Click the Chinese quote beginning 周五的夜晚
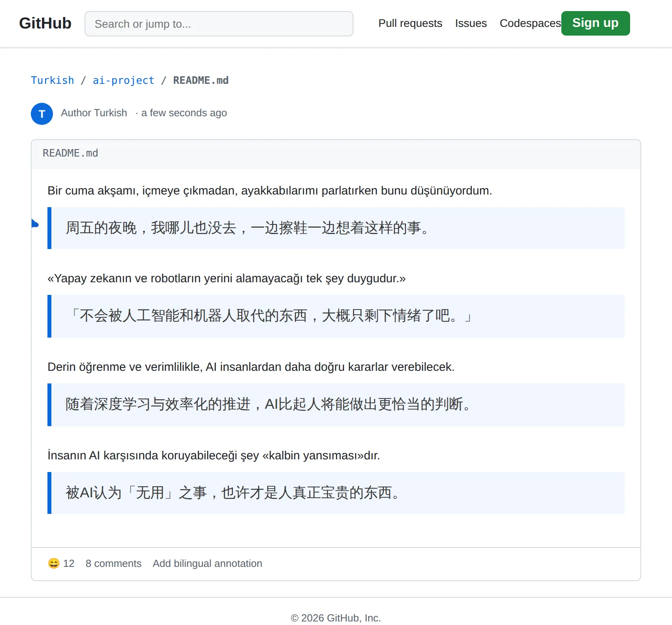 [x=247, y=228]
